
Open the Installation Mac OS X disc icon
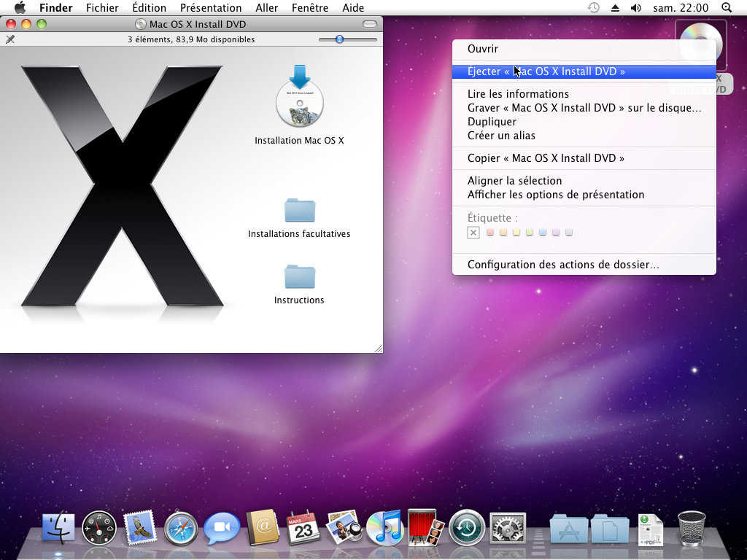(x=300, y=102)
